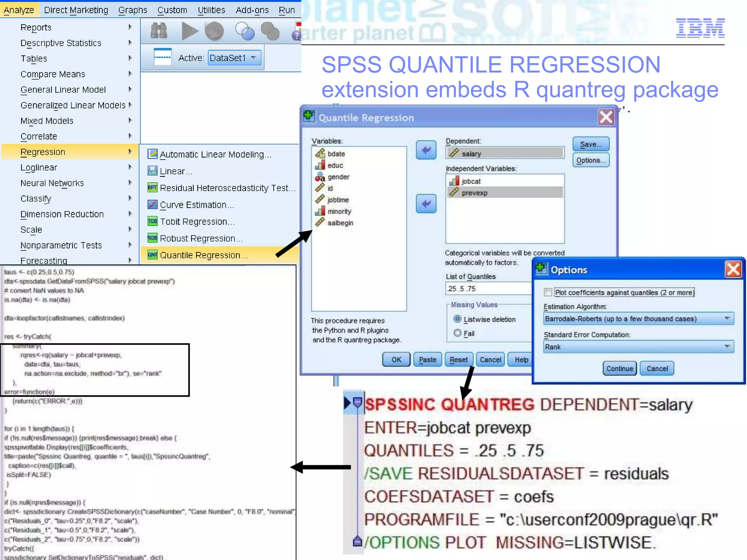Click the Curve Estimation icon

click(x=152, y=204)
